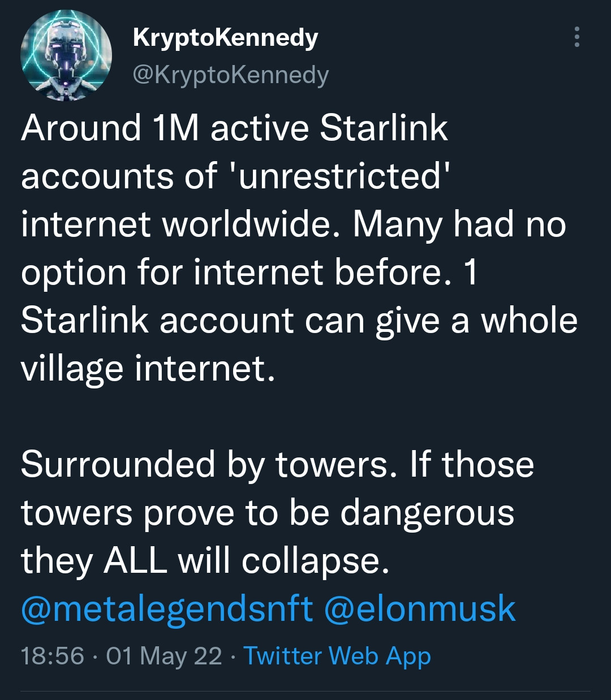
Task: Open the @elonmusk mention
Action: coord(420,610)
